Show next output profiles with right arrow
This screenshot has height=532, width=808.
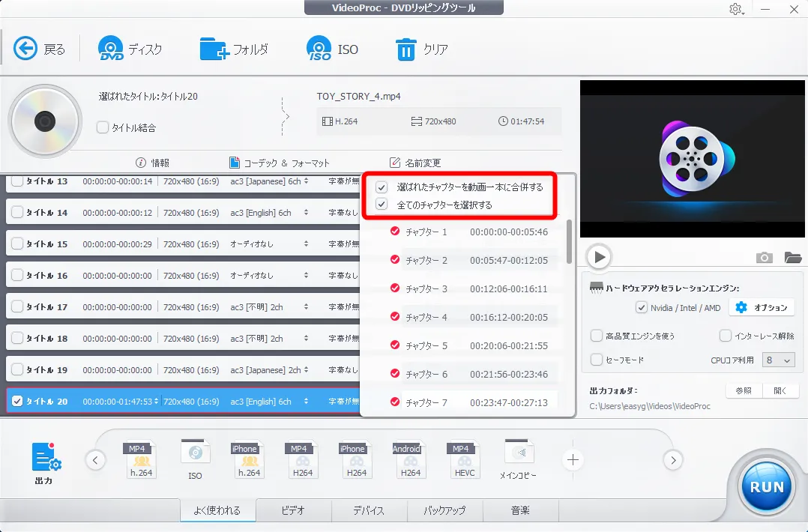[x=673, y=460]
